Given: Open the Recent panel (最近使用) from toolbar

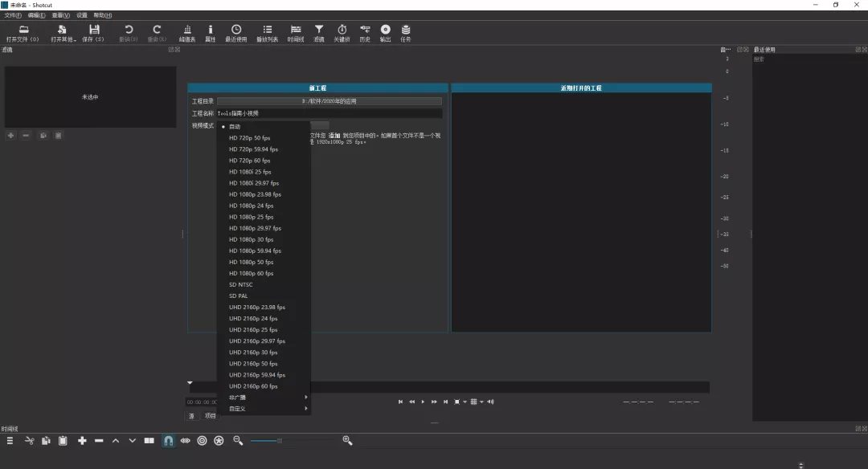Looking at the screenshot, I should point(235,33).
